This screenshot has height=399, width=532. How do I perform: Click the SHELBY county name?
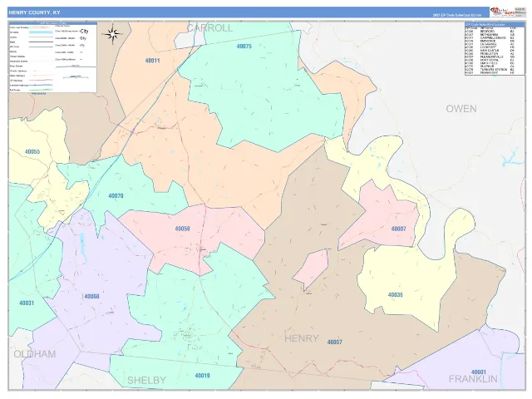tap(146, 381)
